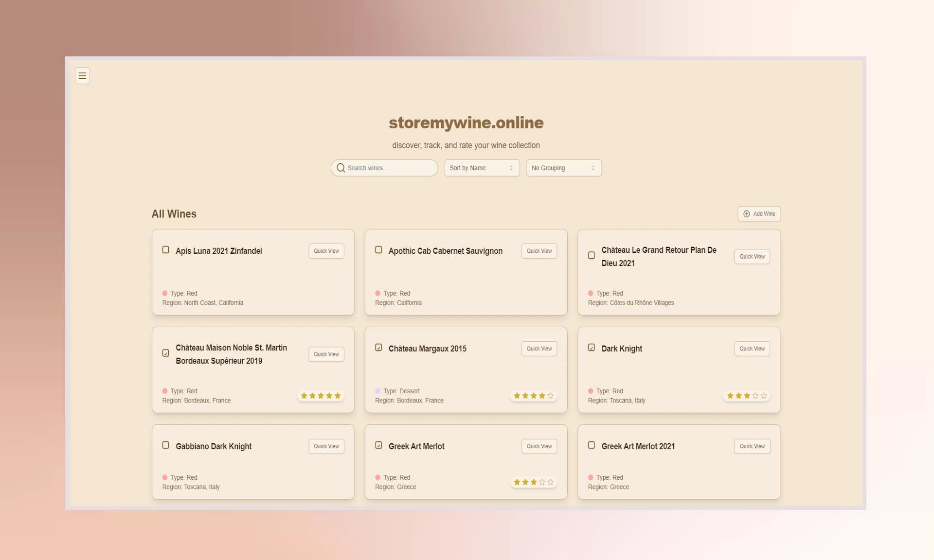Click fourth star on Dark Knight rating
Screen dimensions: 934x560
755,396
